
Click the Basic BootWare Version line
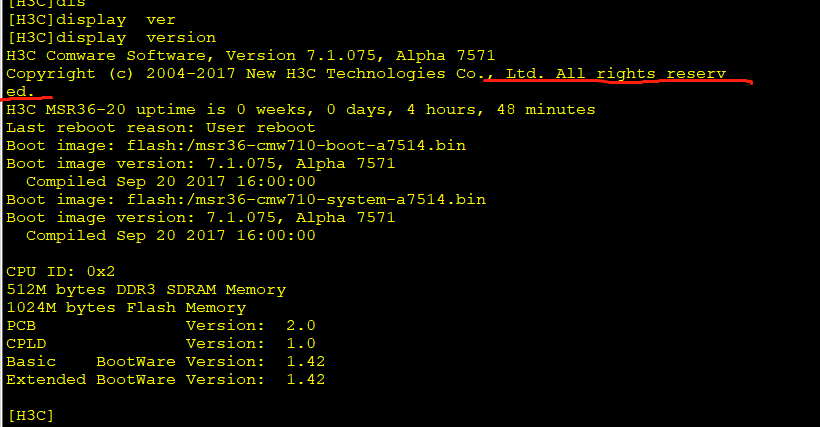point(165,361)
